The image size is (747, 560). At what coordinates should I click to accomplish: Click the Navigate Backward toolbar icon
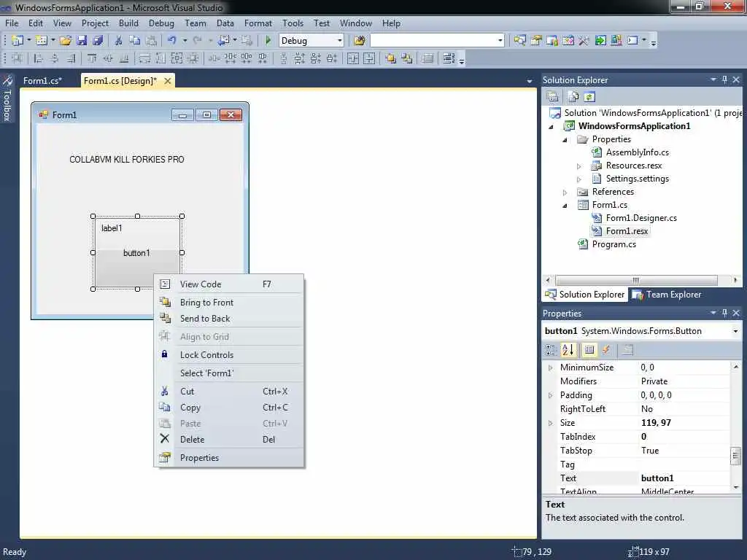[x=223, y=41]
